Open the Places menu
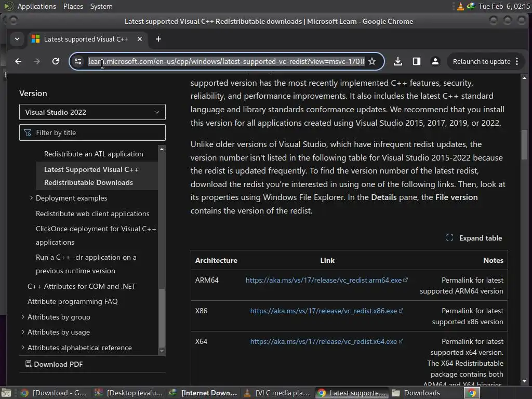 point(73,6)
